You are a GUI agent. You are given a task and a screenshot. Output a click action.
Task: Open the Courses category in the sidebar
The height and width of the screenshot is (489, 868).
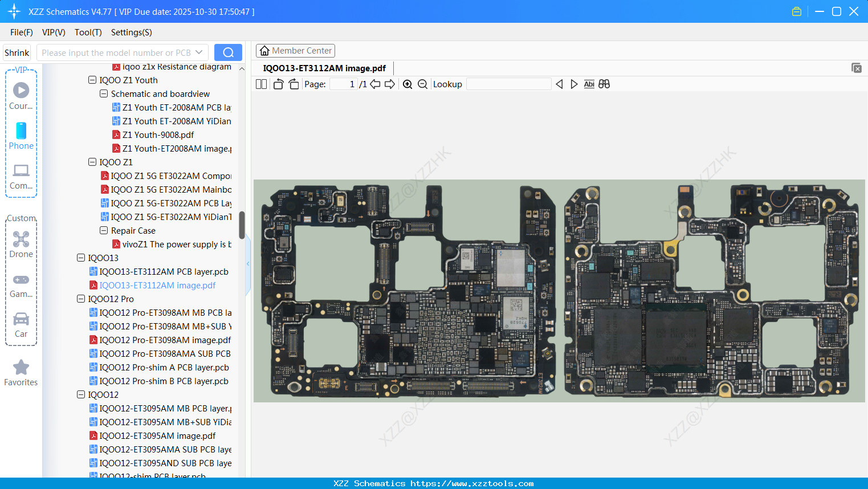21,96
